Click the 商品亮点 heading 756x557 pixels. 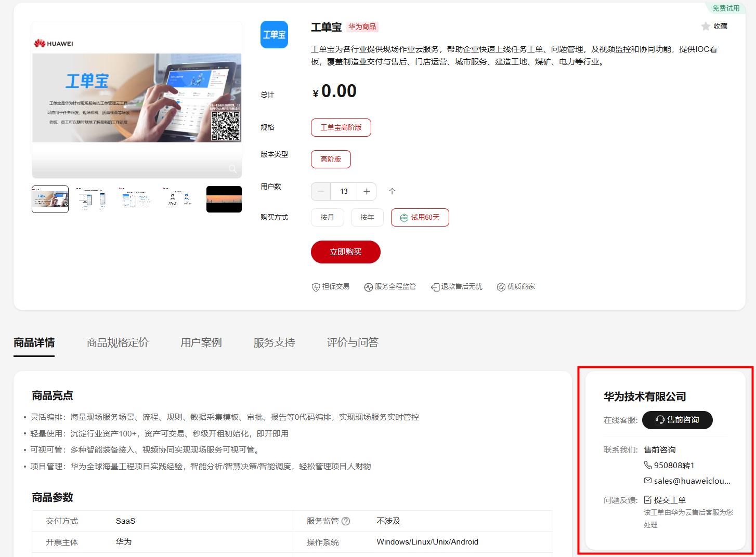53,396
